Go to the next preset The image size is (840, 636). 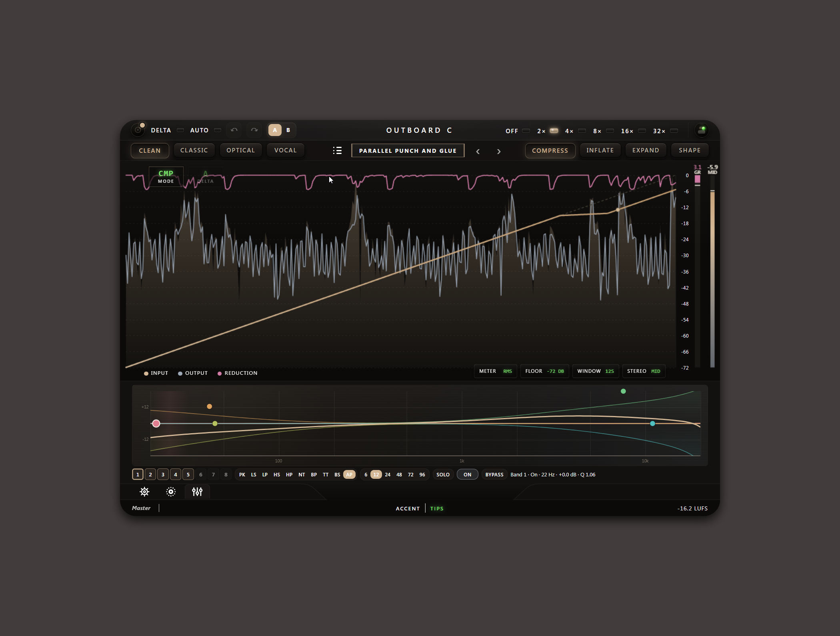pyautogui.click(x=499, y=151)
